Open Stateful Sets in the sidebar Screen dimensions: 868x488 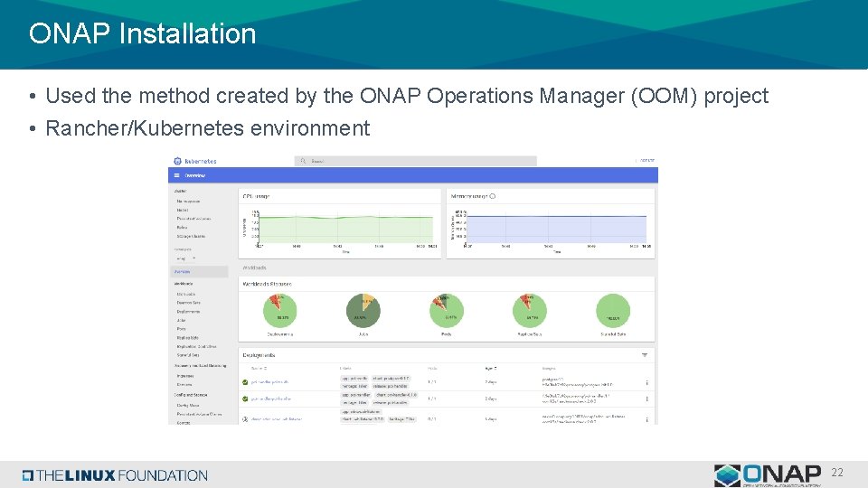pos(188,355)
